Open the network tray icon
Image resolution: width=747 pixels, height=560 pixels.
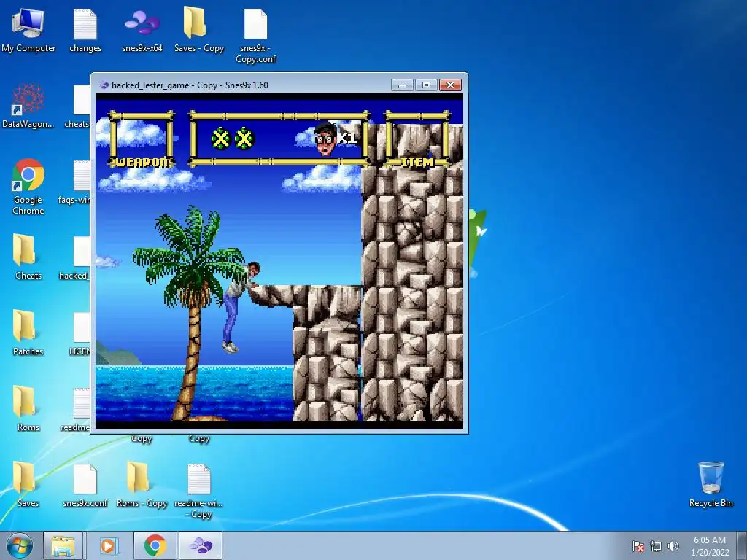656,546
